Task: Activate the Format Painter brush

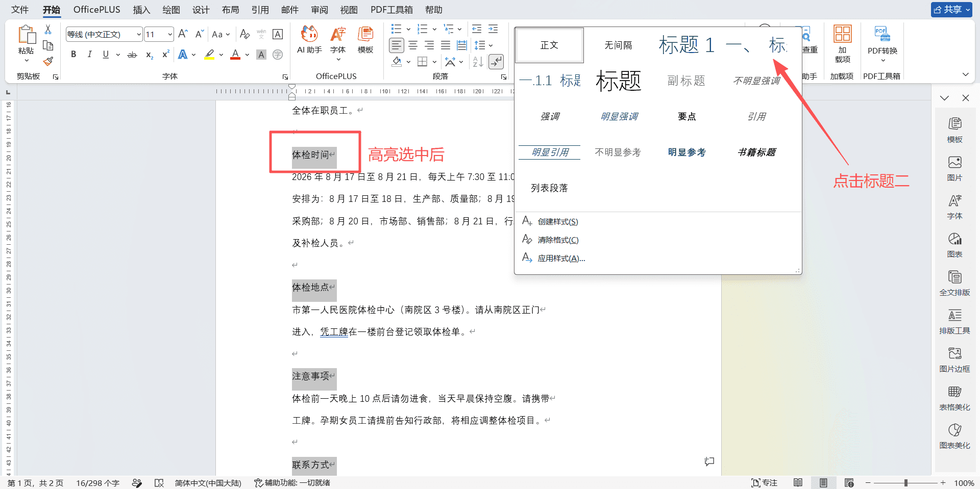Action: click(48, 61)
